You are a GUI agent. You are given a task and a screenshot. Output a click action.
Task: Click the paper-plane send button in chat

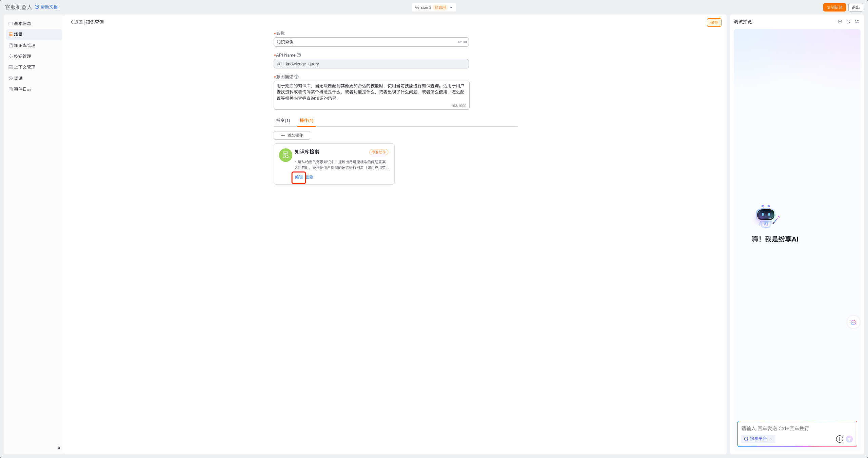849,439
